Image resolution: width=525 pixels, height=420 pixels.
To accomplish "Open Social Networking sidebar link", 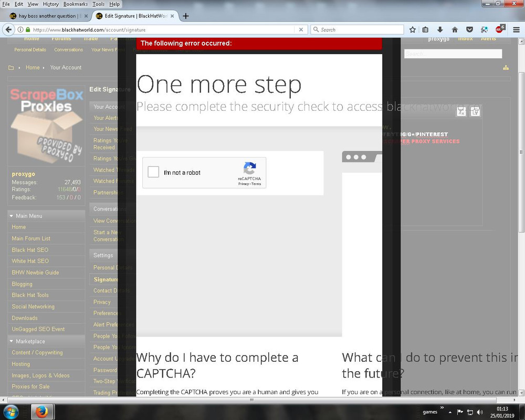I will [x=33, y=307].
